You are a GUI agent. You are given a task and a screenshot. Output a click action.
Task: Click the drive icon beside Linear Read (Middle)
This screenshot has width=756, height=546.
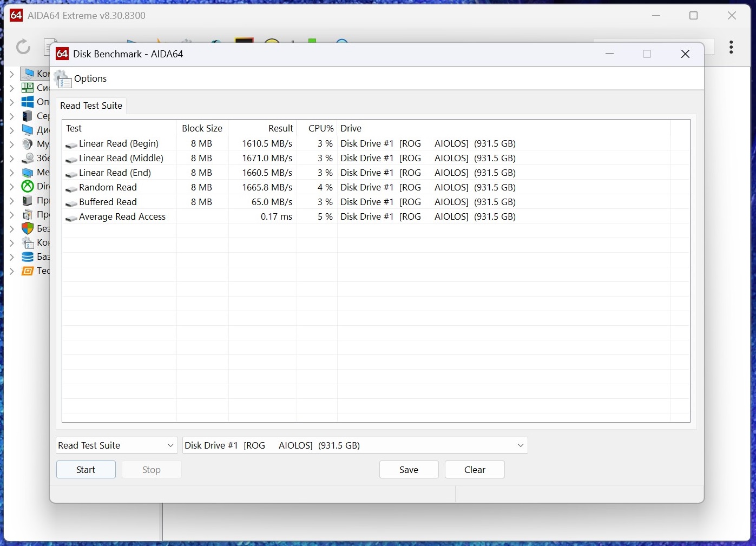pyautogui.click(x=71, y=159)
